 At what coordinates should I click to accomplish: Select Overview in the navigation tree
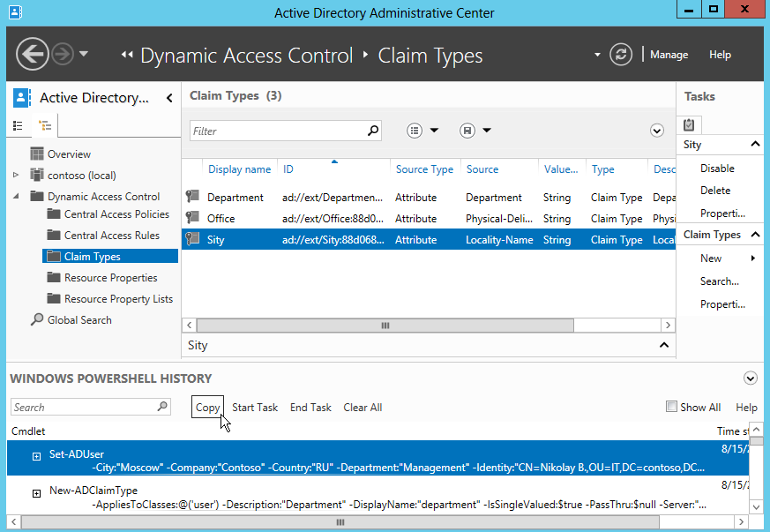pyautogui.click(x=69, y=154)
